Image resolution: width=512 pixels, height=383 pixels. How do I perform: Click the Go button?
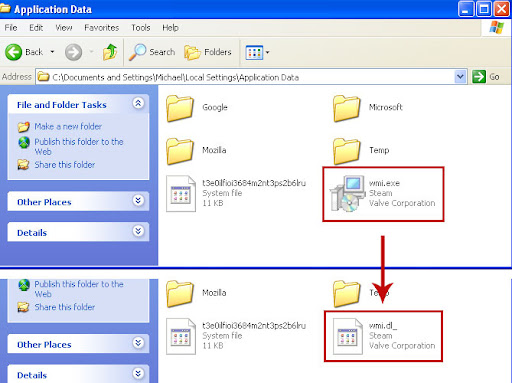coord(486,77)
